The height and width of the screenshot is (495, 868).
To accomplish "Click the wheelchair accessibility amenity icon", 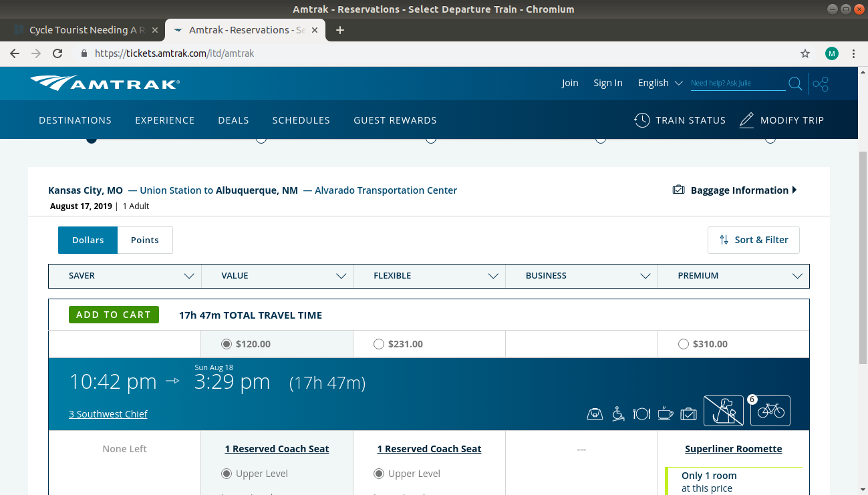I will pos(619,414).
